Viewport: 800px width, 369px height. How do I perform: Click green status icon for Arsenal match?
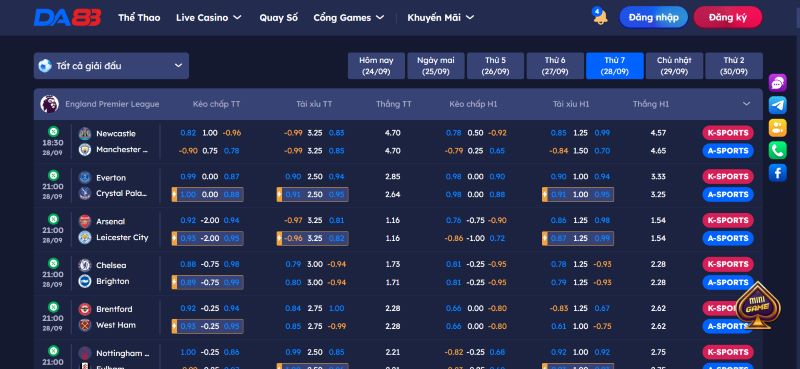[53, 219]
